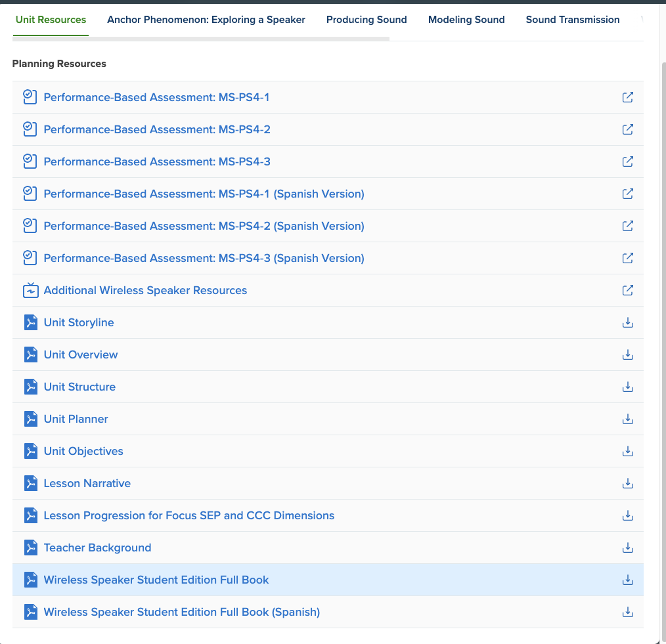Open external link icon for Performance-Based Assessment: MS-PS4-3
The image size is (666, 644).
pyautogui.click(x=627, y=161)
